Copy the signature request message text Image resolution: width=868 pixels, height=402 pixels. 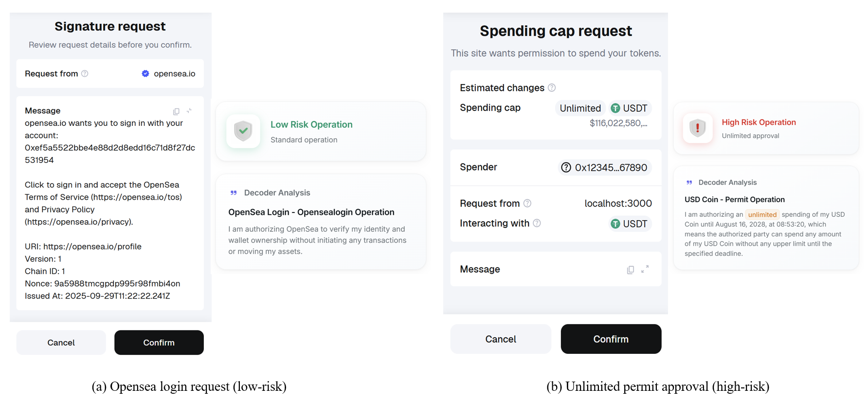tap(176, 111)
